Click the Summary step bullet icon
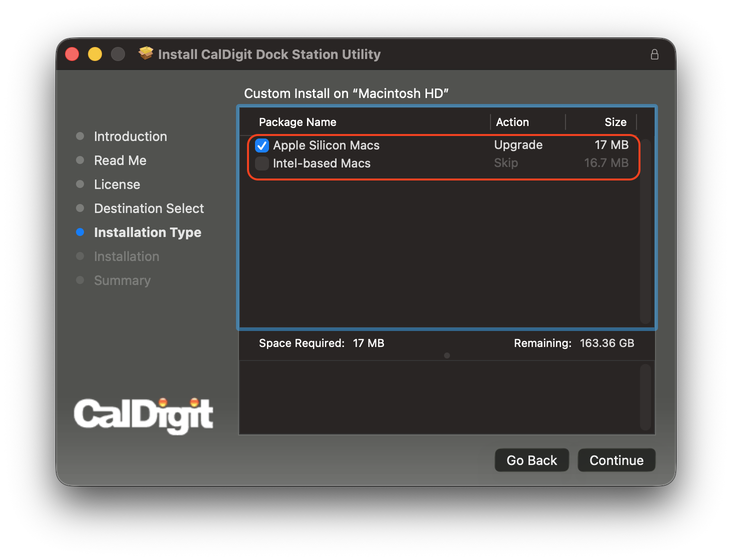This screenshot has width=732, height=560. [x=80, y=280]
